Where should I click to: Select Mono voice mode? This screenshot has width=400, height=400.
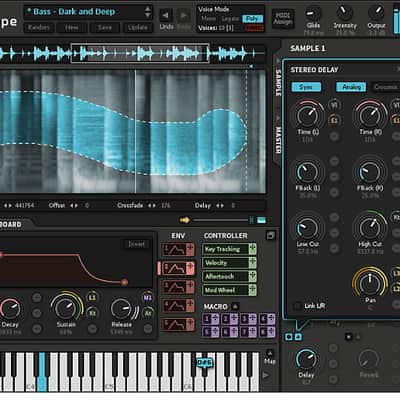pos(209,19)
